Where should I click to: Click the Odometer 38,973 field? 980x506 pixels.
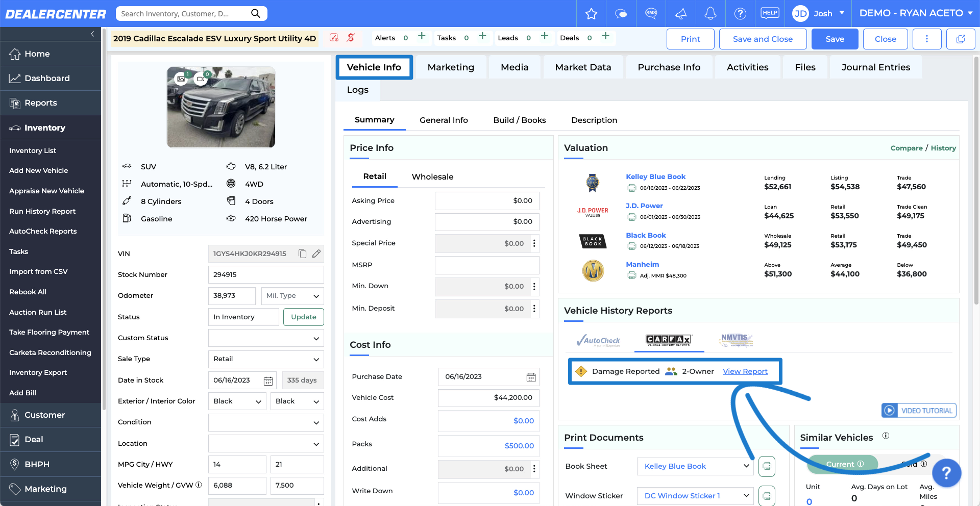tap(232, 296)
